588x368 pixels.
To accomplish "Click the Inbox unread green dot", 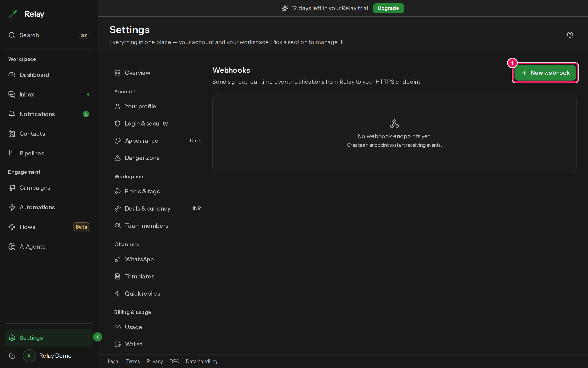I will [88, 94].
